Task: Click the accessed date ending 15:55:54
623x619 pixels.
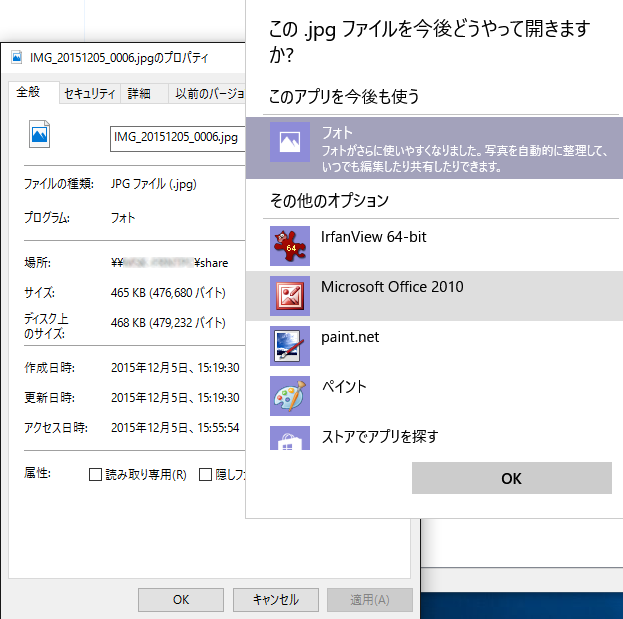Action: pyautogui.click(x=175, y=428)
